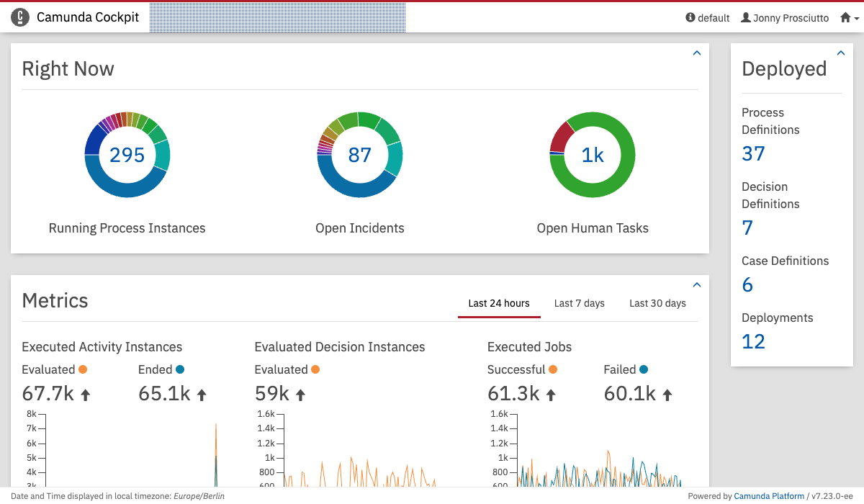This screenshot has height=504, width=864.
Task: Open the Jonny Prosciutto user menu
Action: (785, 18)
